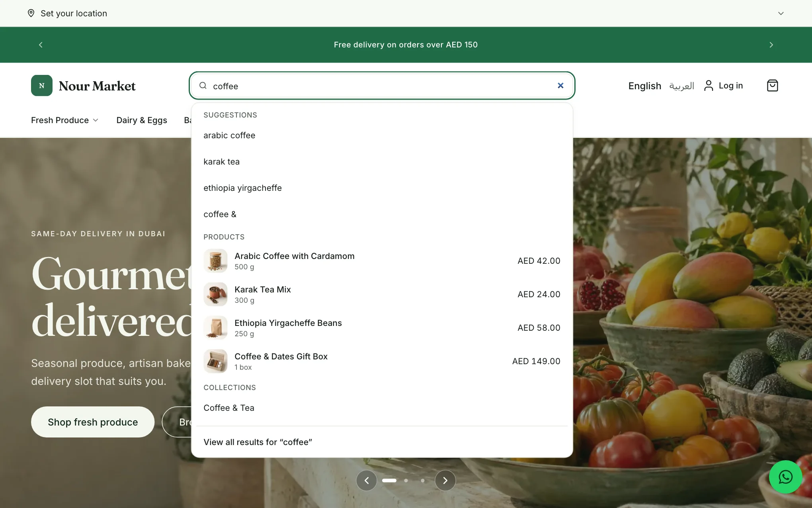The height and width of the screenshot is (508, 812).
Task: Show previous announcement in green banner
Action: click(x=41, y=45)
